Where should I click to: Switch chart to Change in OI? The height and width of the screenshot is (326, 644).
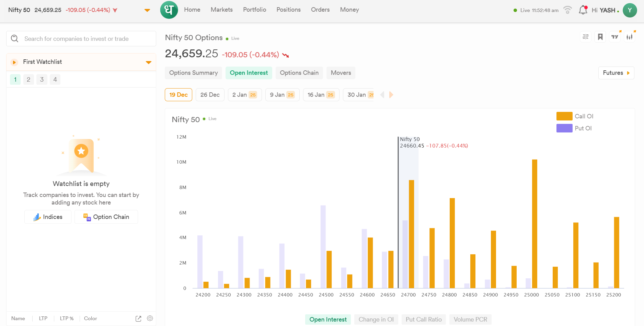376,319
